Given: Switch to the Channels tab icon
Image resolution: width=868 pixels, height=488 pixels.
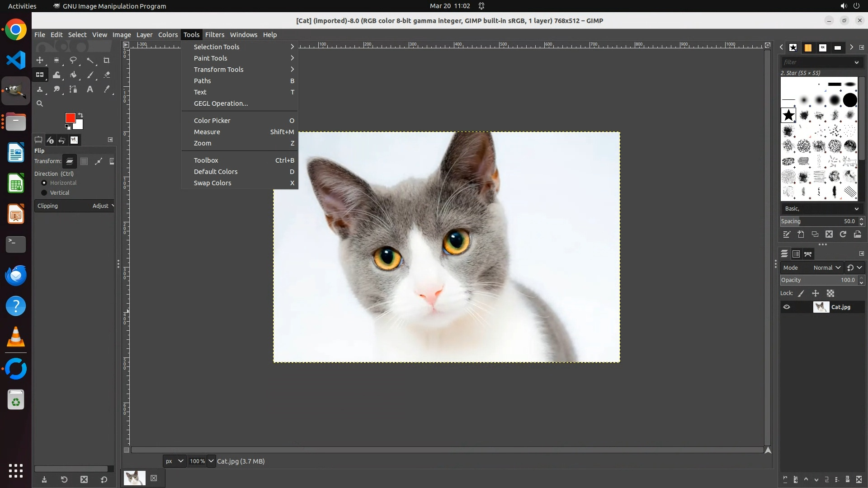Looking at the screenshot, I should [x=796, y=254].
